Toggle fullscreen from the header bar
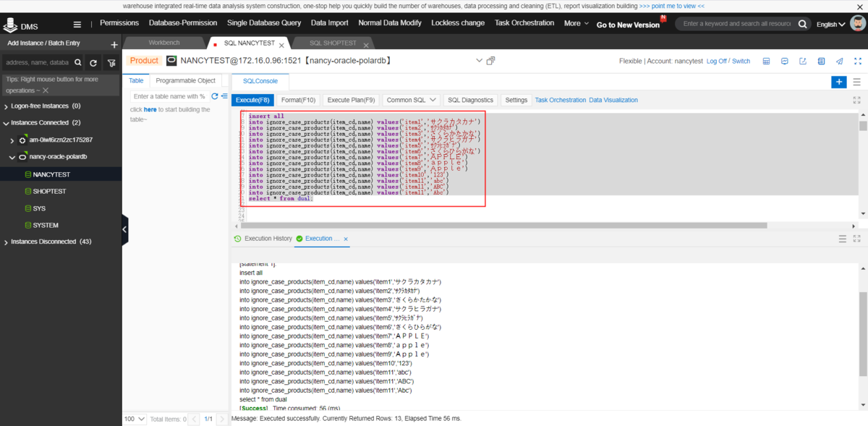Viewport: 868px width, 426px height. point(857,61)
